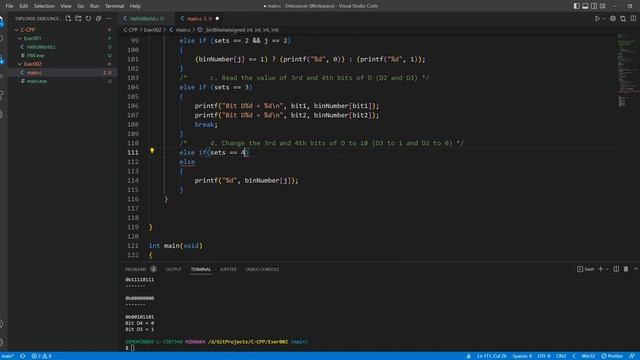Image resolution: width=640 pixels, height=360 pixels.
Task: Change UTF-8 encoding in status bar
Action: point(544,356)
